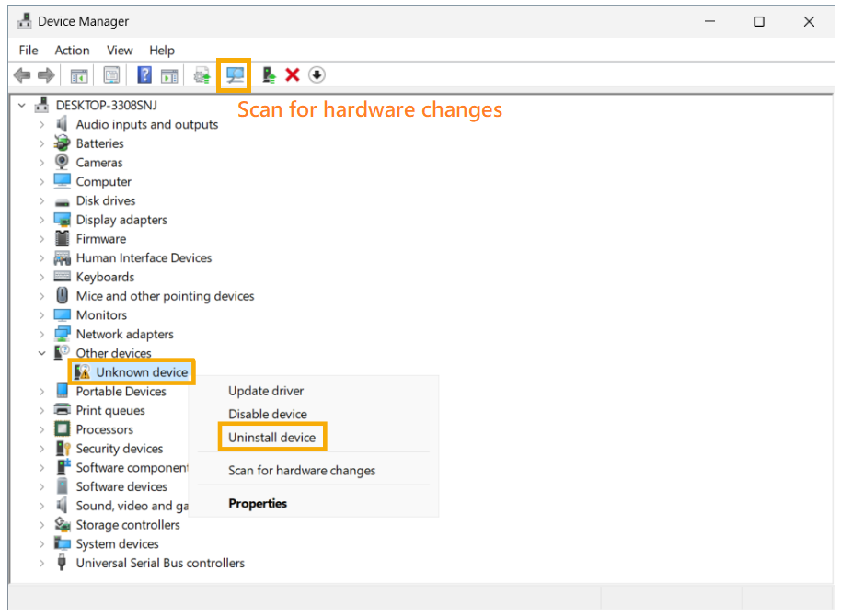The image size is (841, 616).
Task: Click the red Uninstall device toolbar icon
Action: (x=292, y=75)
